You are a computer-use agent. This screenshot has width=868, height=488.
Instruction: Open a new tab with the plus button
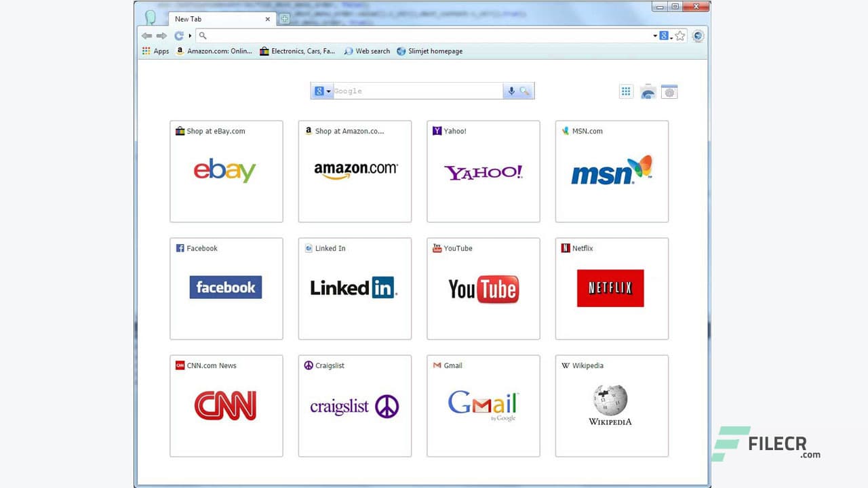283,19
